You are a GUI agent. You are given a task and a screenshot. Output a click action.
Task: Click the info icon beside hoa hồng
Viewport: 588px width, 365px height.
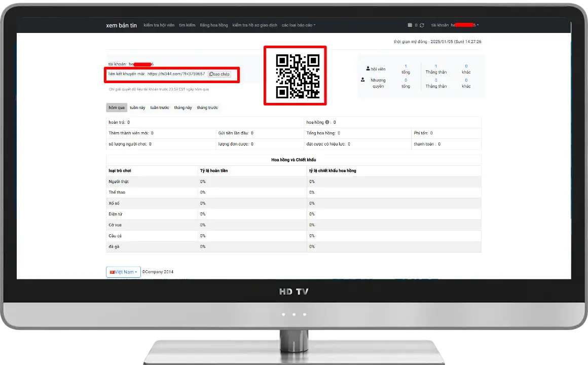(x=327, y=122)
